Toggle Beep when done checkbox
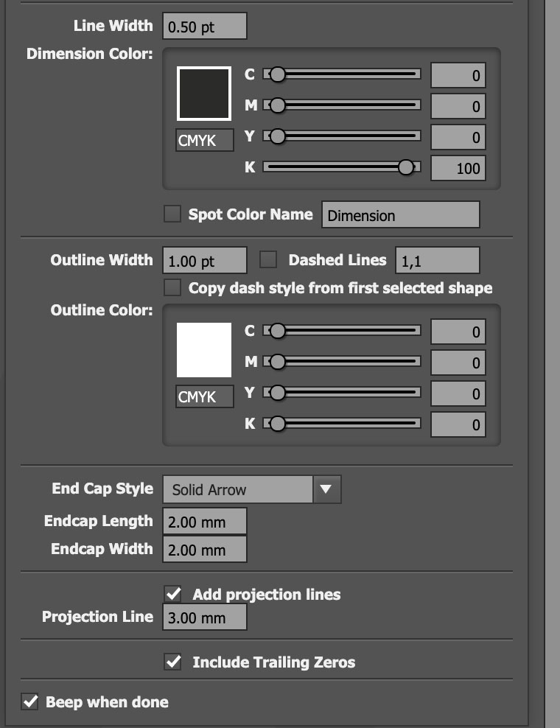 (x=29, y=701)
